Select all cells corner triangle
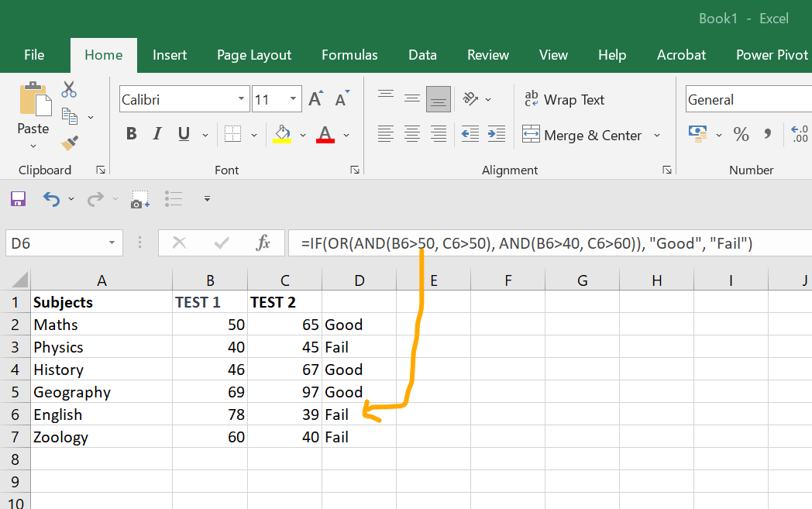Viewport: 812px width, 509px height. tap(20, 280)
